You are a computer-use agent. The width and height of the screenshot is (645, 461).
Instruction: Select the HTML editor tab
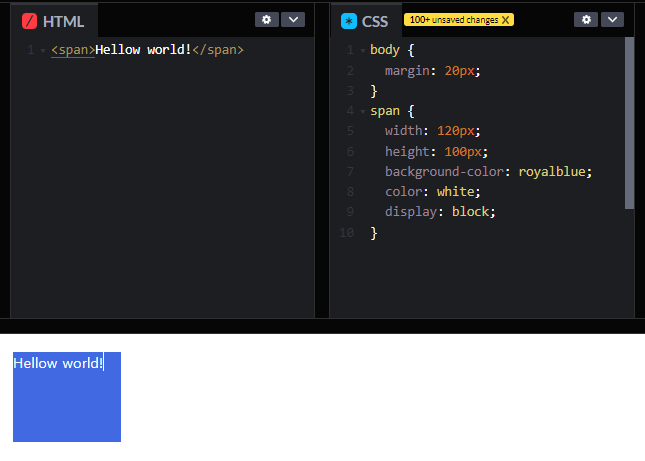click(54, 21)
